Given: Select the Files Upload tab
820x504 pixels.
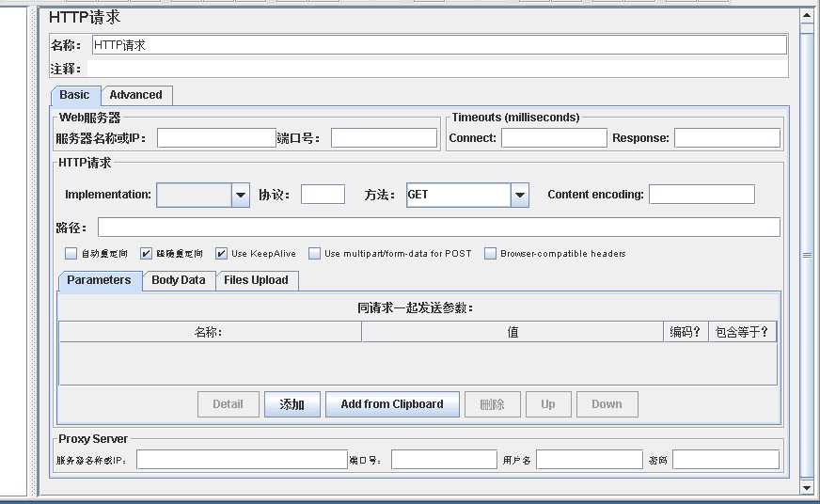Looking at the screenshot, I should point(256,280).
